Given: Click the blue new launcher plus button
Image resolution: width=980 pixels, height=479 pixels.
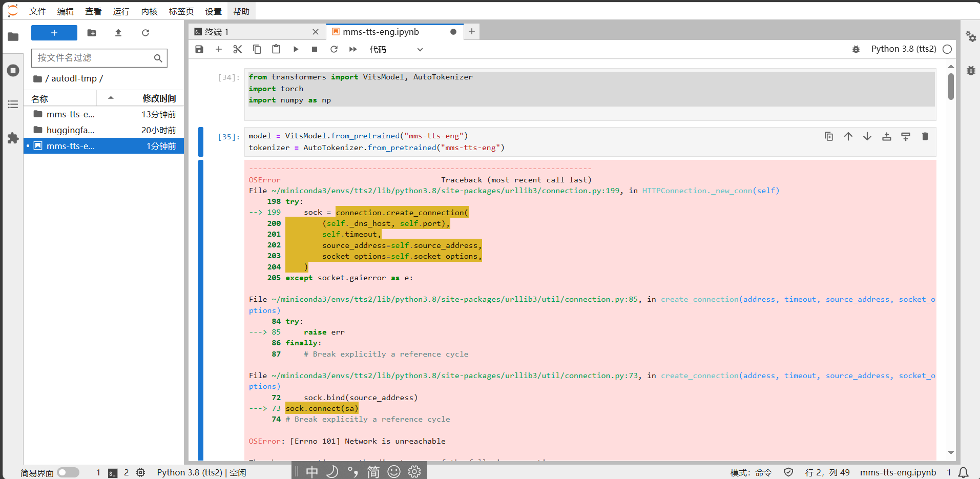Looking at the screenshot, I should coord(54,33).
